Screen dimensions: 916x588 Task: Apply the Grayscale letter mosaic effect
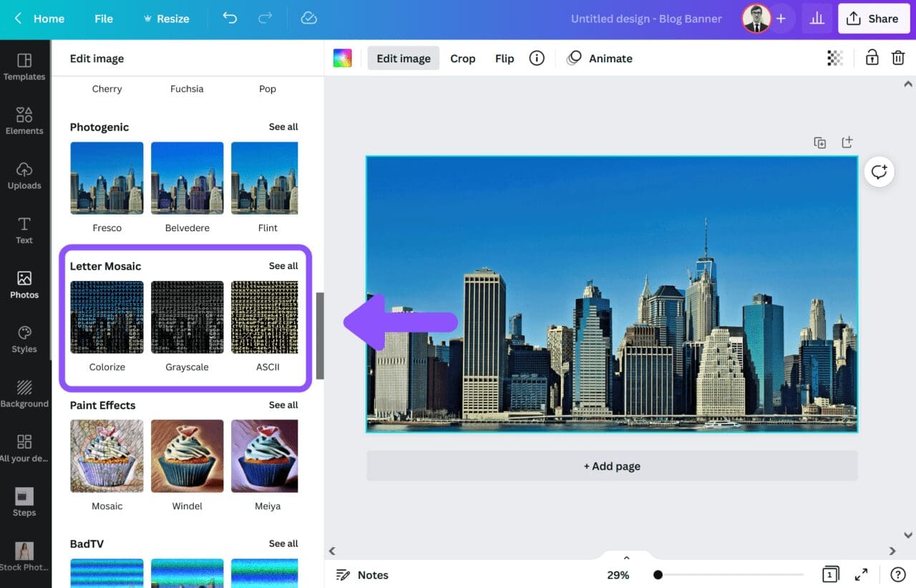click(x=187, y=317)
